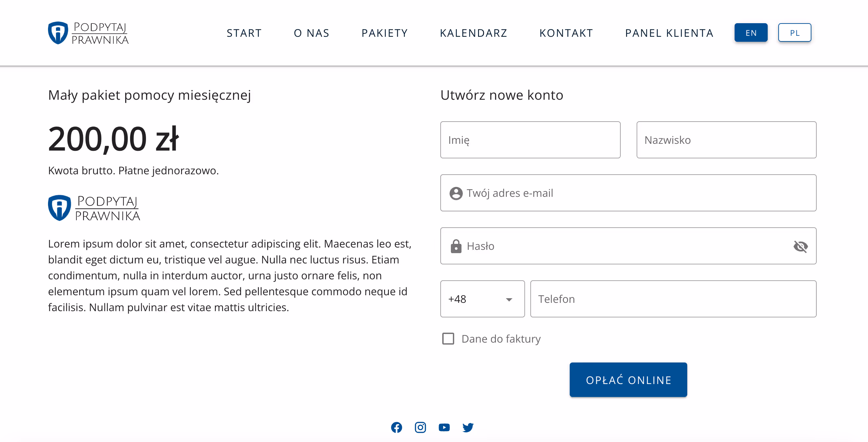Click the Facebook icon in the footer

click(397, 427)
